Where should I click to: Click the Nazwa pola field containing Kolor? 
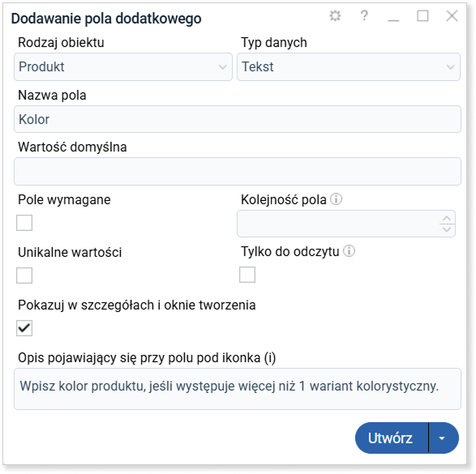(x=238, y=119)
